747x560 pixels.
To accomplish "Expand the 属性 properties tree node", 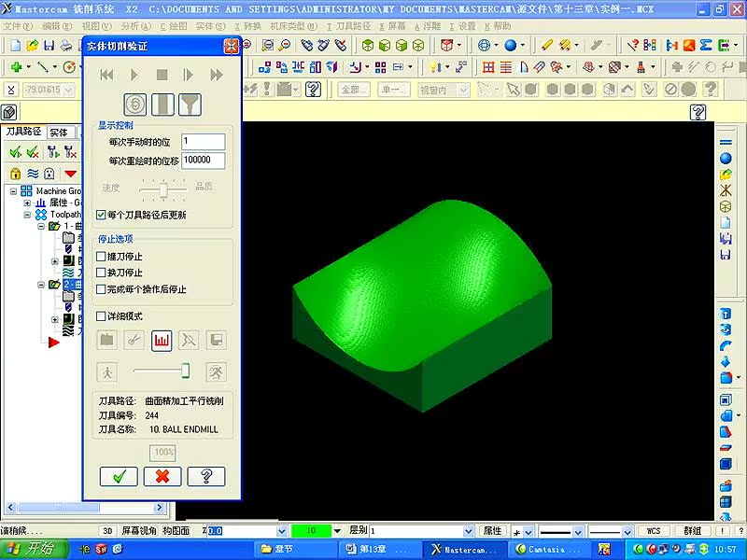I will pos(27,203).
